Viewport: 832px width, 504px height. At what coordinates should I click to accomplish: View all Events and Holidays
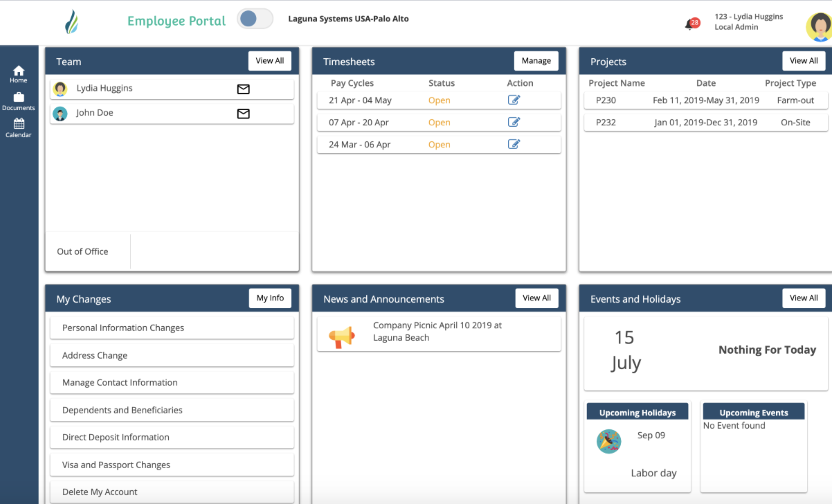pos(804,298)
